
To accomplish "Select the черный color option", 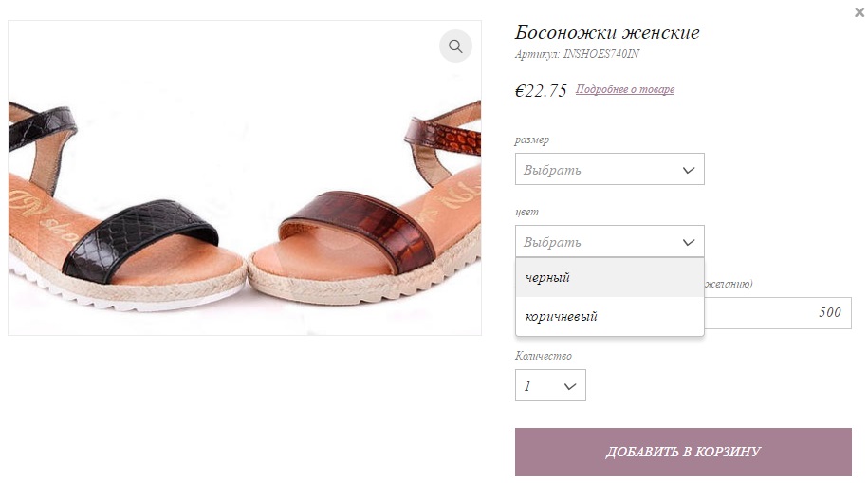I will coord(609,277).
